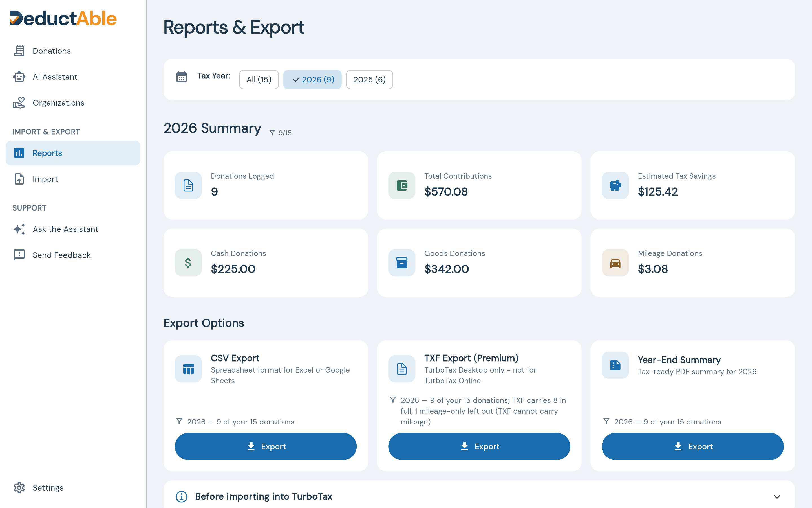
Task: Open Send Feedback link
Action: point(73,255)
